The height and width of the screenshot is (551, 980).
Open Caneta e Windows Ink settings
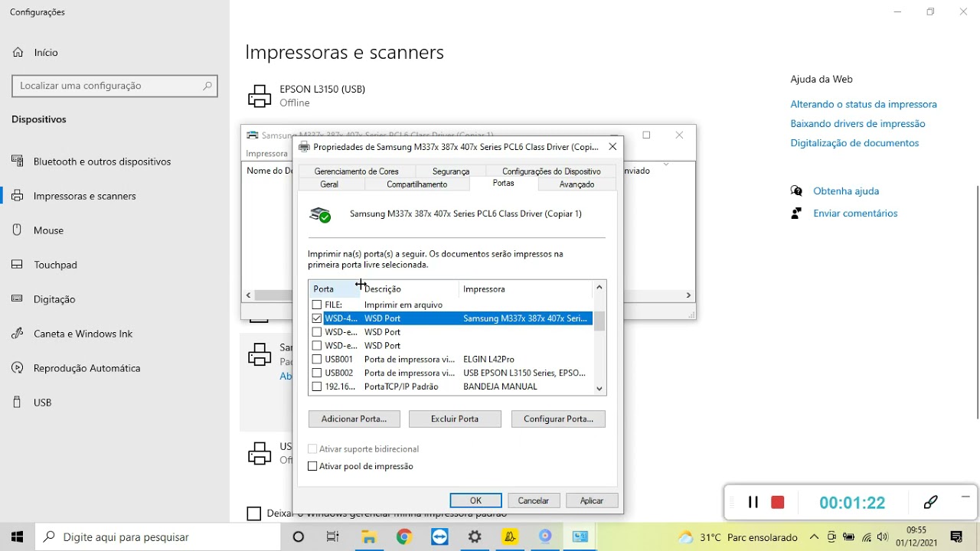pos(83,334)
